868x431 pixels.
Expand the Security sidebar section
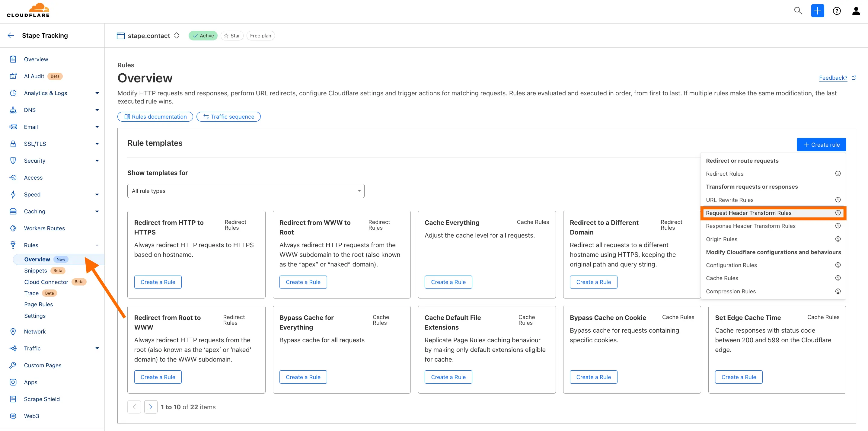(97, 161)
